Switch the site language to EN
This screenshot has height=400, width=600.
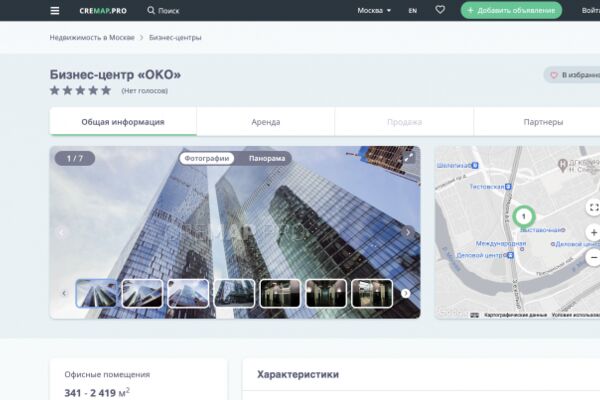(x=412, y=11)
